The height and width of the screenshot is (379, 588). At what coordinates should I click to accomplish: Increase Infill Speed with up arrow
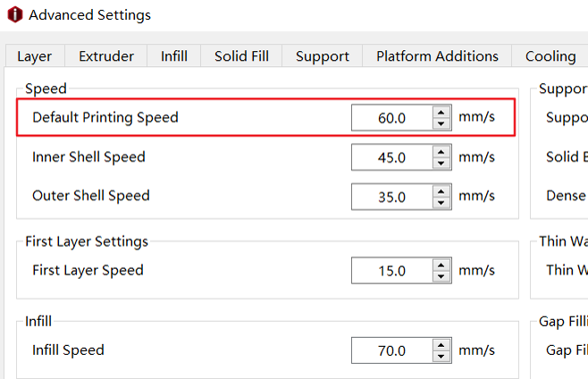point(441,345)
